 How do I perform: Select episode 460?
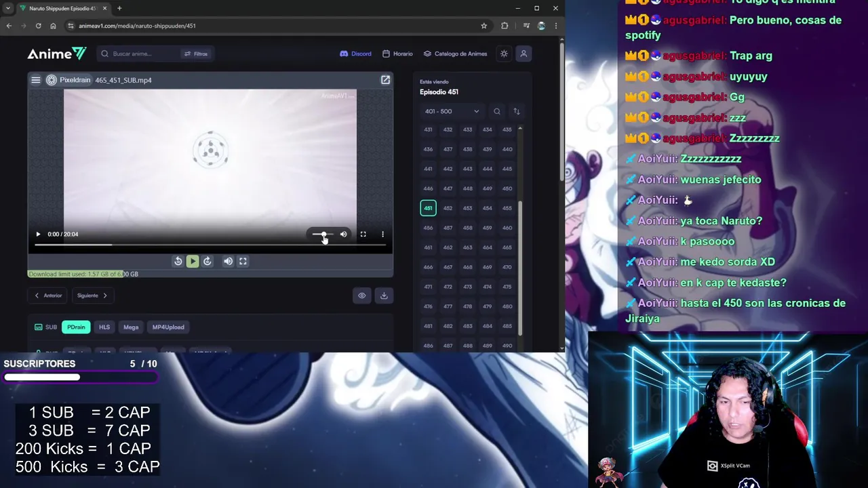[507, 228]
